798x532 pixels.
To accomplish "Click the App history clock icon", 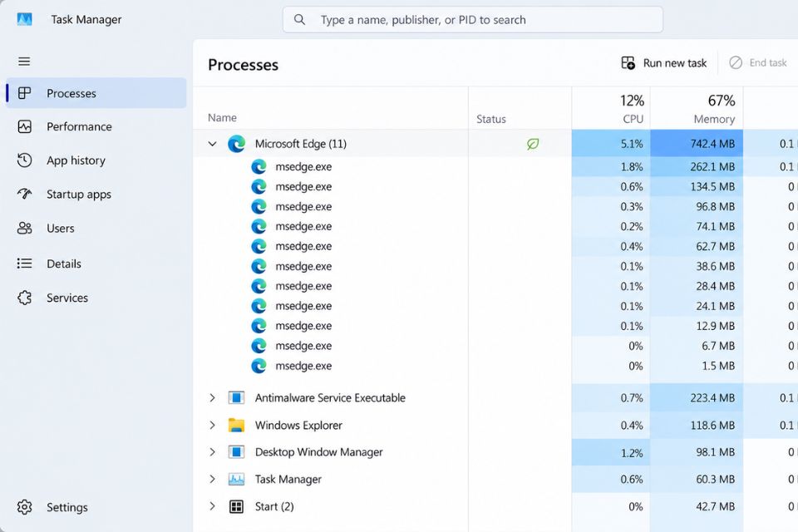I will click(x=24, y=160).
